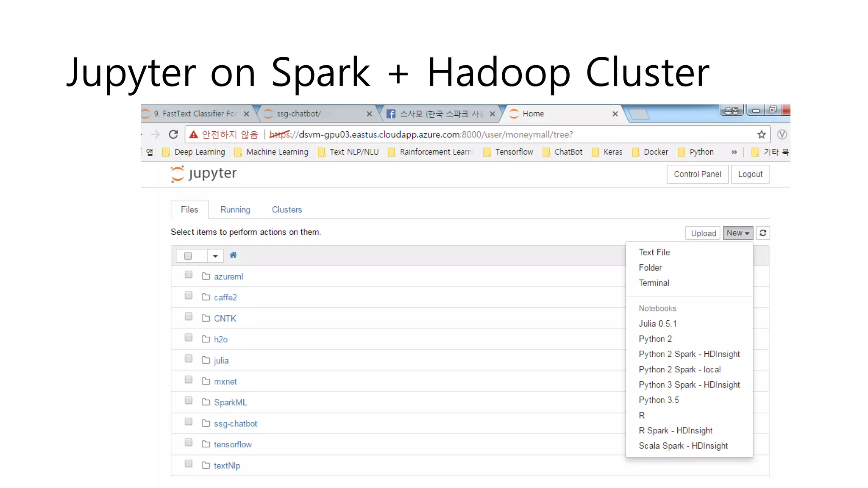Click the browser forward arrow icon

(x=155, y=135)
